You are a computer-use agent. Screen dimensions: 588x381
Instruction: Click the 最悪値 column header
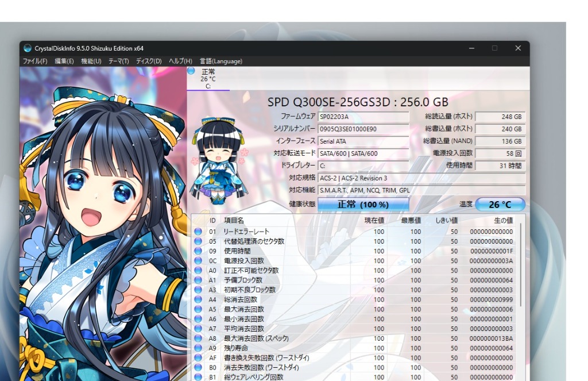pos(411,220)
